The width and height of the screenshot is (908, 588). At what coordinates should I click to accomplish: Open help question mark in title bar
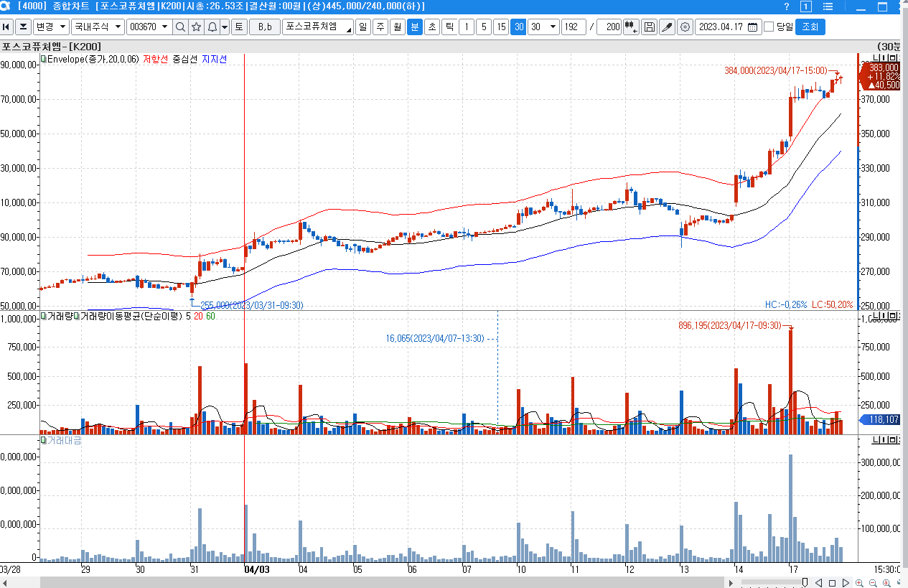(x=787, y=6)
